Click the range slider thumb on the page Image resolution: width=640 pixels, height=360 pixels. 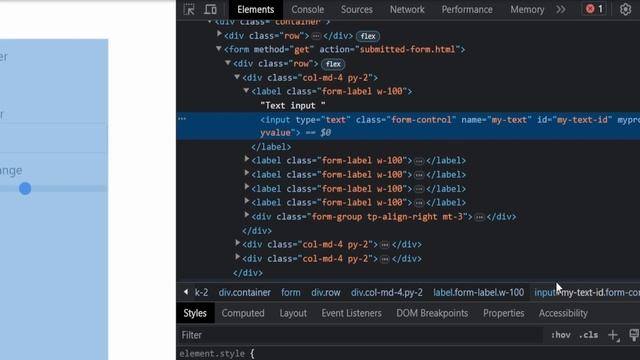tap(25, 189)
